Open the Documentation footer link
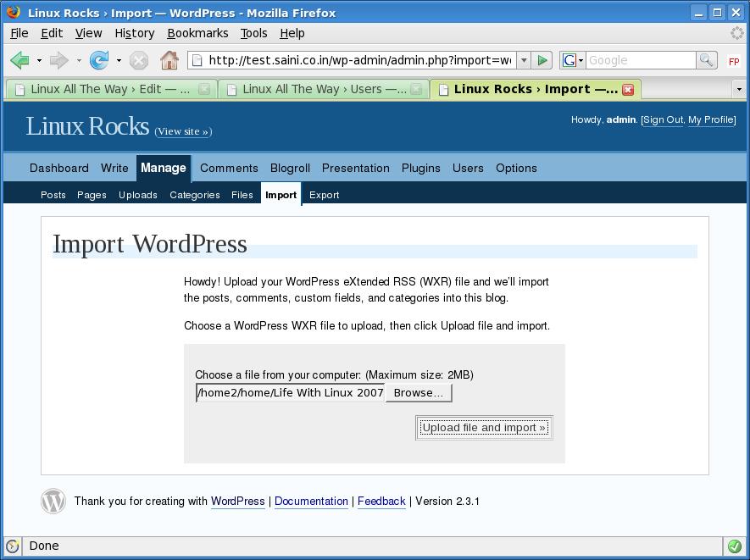 [311, 502]
